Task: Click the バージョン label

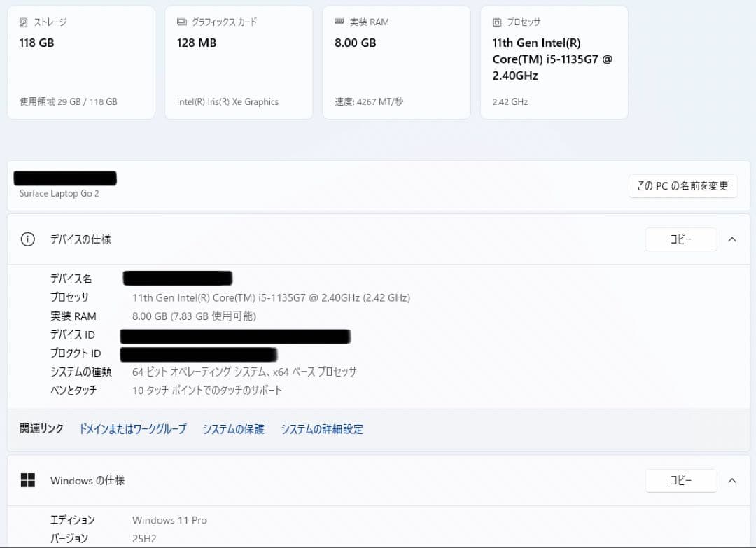Action: pos(69,538)
